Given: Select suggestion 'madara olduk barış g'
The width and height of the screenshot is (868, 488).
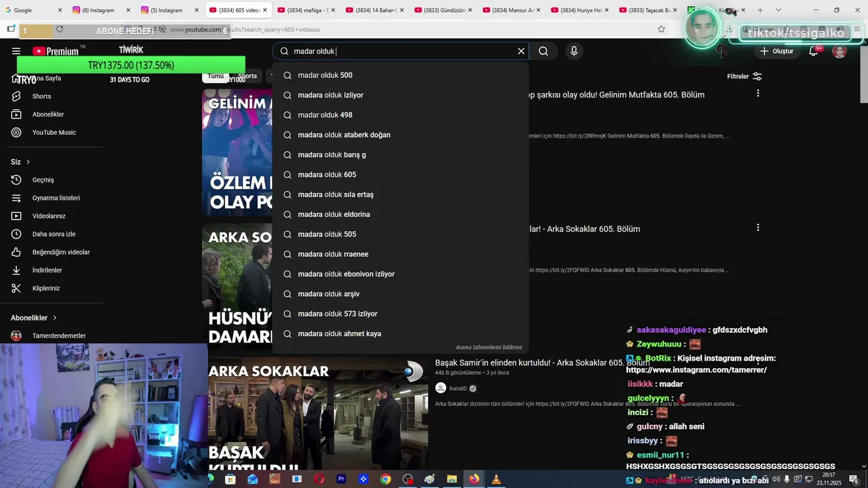Looking at the screenshot, I should coord(400,155).
